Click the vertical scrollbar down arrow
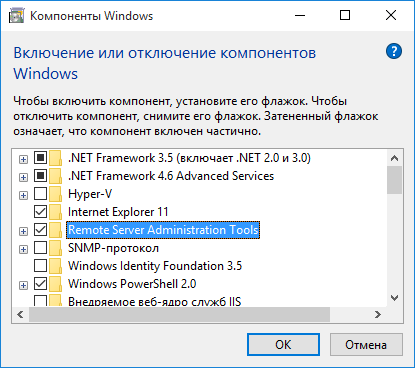The width and height of the screenshot is (415, 368). click(395, 298)
